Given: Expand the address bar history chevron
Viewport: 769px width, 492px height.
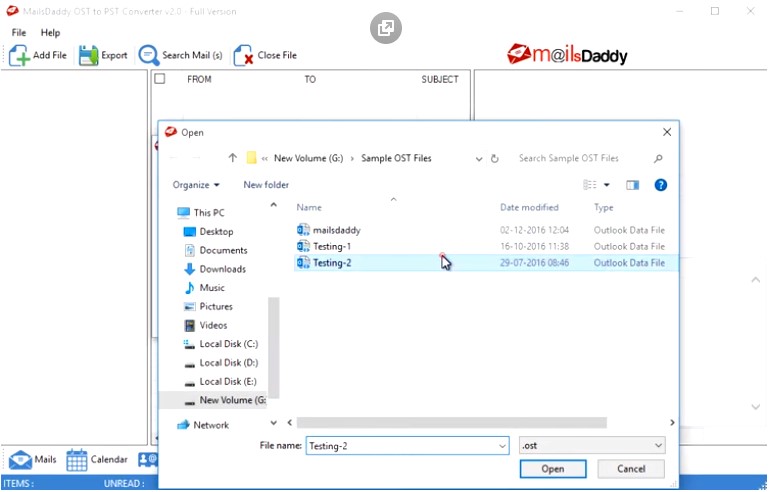Looking at the screenshot, I should point(479,159).
